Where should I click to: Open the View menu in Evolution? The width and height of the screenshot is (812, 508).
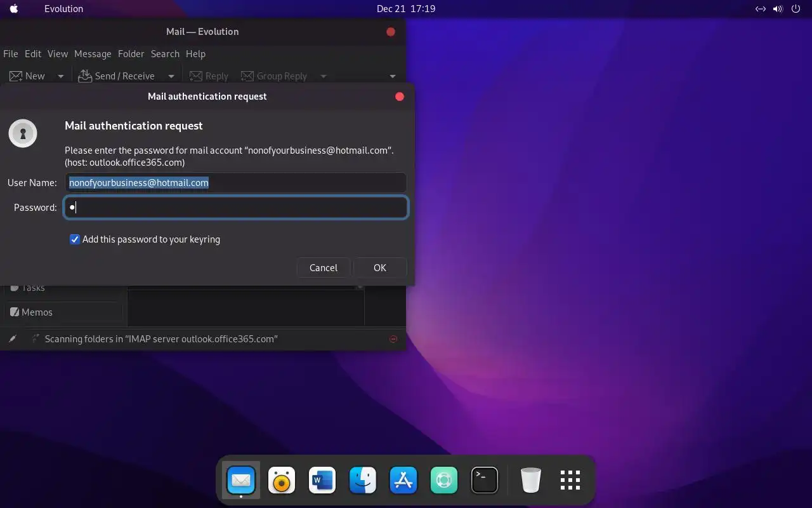pyautogui.click(x=58, y=54)
